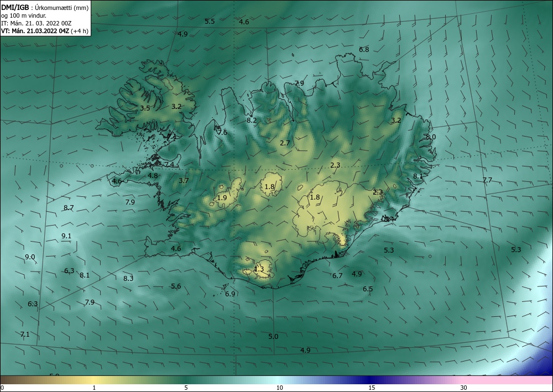The height and width of the screenshot is (392, 553).
Task: Click the 'DMI/IGB : Úrkomumætti (mm)' title text
Action: click(45, 7)
